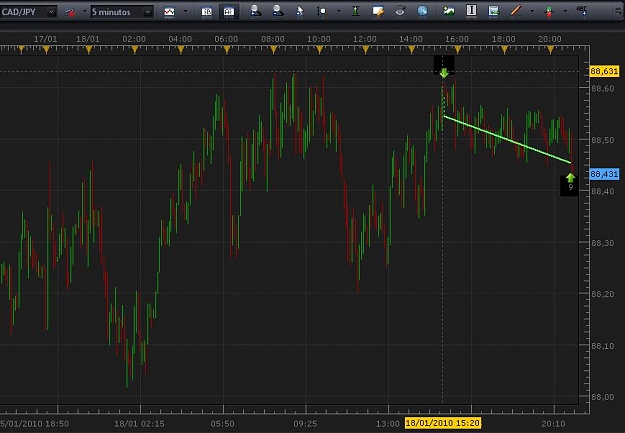Screen dimensions: 625x433
Task: Click the yellow time marker under 12:00
Action: [x=366, y=49]
